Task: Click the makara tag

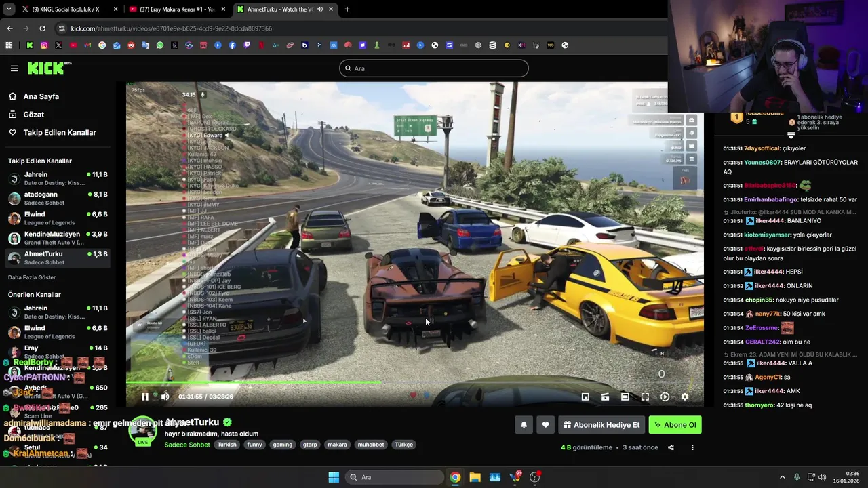Action: pyautogui.click(x=337, y=445)
